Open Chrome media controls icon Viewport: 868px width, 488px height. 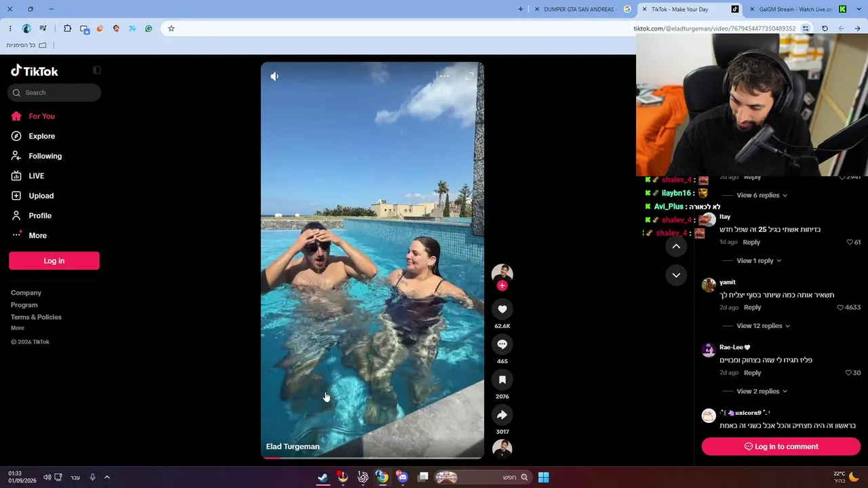(x=43, y=28)
